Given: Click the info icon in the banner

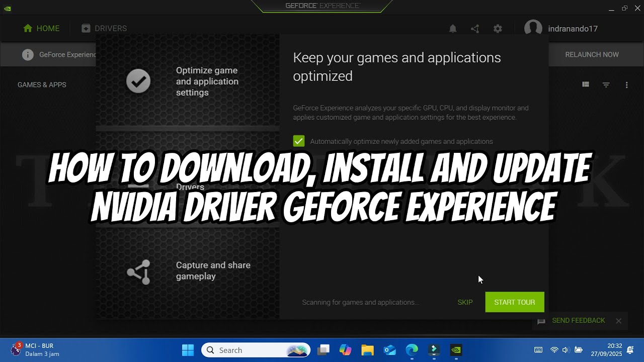Looking at the screenshot, I should [28, 55].
